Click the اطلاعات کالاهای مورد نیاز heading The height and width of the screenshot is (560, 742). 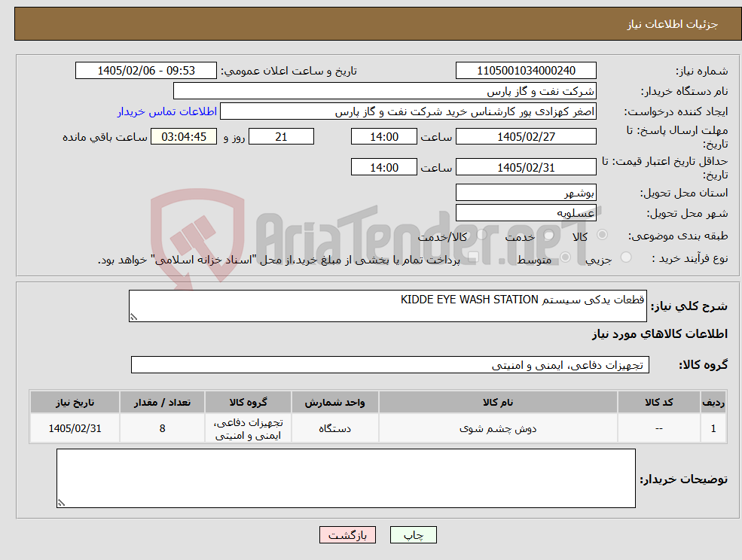tap(660, 334)
